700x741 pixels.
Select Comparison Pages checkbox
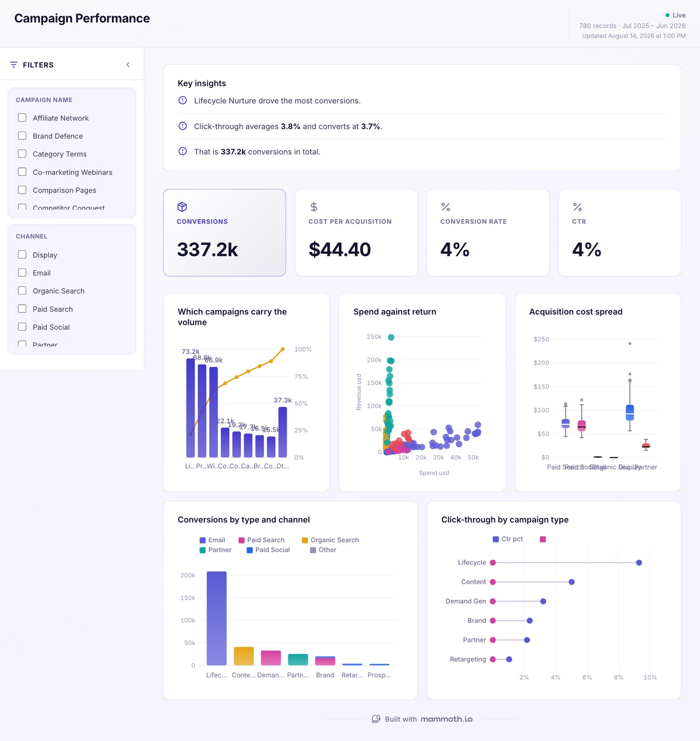[22, 190]
